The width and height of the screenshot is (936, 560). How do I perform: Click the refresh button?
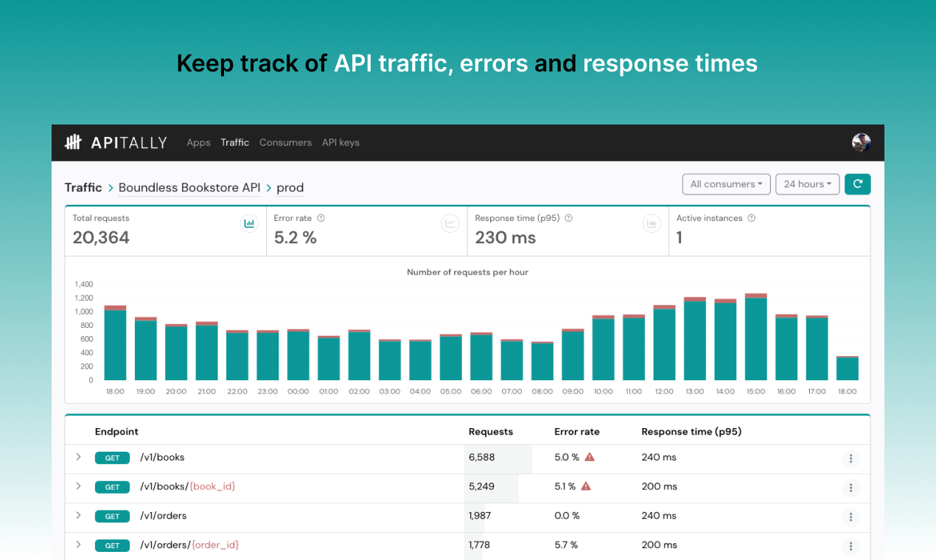tap(857, 184)
